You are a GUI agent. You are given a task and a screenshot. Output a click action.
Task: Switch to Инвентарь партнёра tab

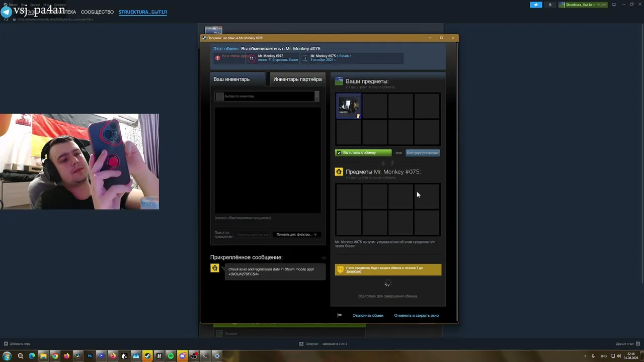pyautogui.click(x=297, y=79)
